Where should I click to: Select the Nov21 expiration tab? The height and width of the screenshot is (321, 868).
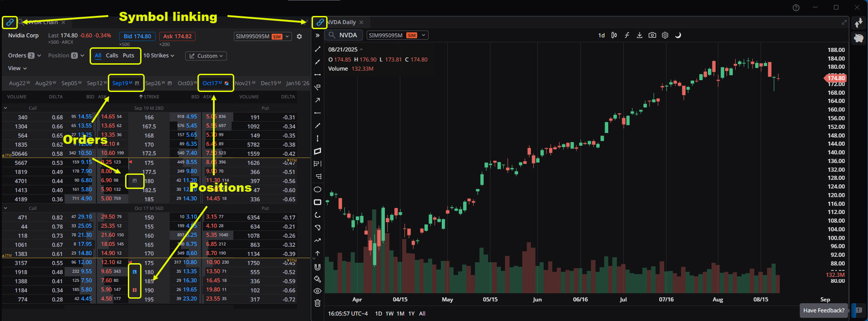245,83
